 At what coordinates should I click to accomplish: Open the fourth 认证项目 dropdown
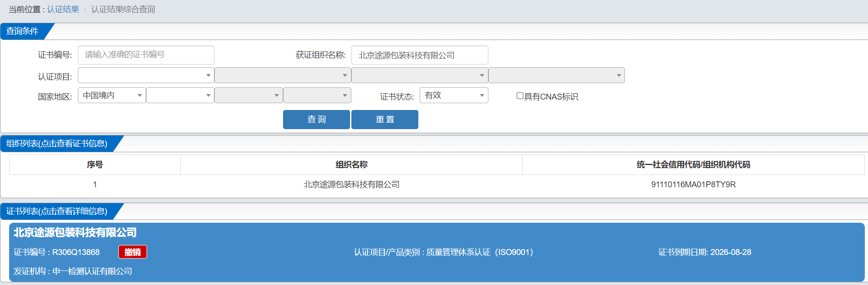[x=557, y=75]
